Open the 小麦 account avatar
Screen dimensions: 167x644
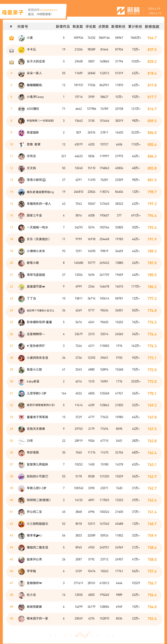(x=21, y=38)
